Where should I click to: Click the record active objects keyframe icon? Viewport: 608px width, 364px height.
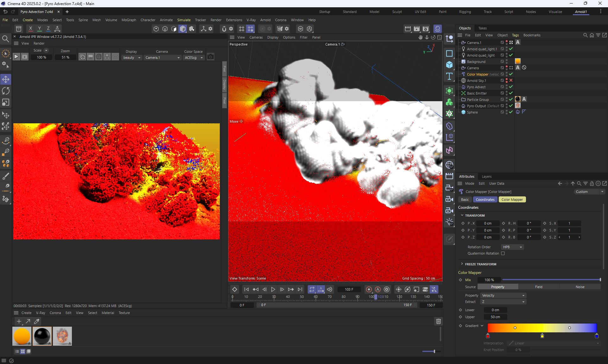(369, 289)
